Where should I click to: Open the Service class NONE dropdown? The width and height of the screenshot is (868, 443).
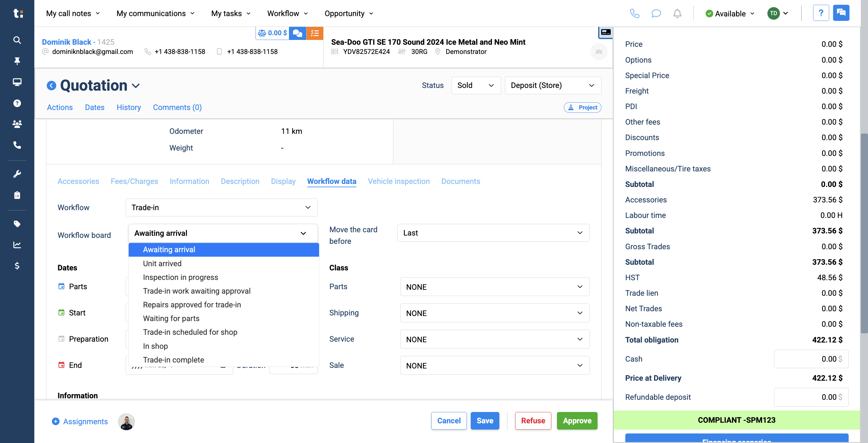(494, 339)
